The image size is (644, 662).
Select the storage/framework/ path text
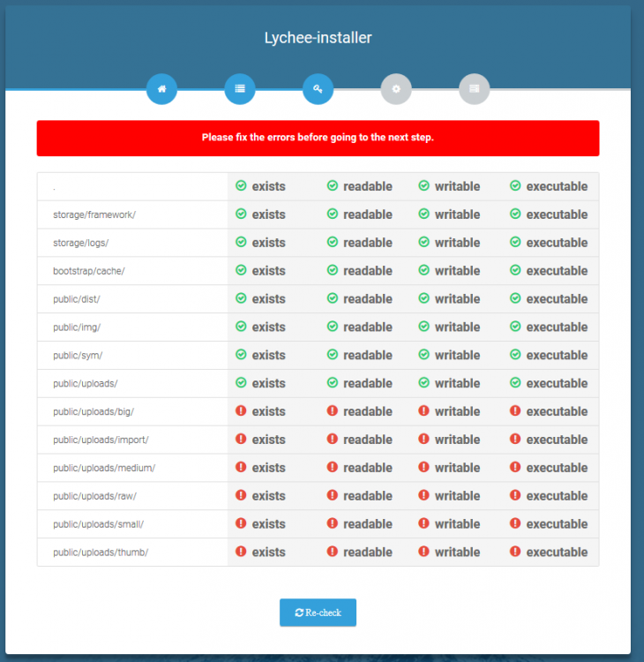point(94,214)
